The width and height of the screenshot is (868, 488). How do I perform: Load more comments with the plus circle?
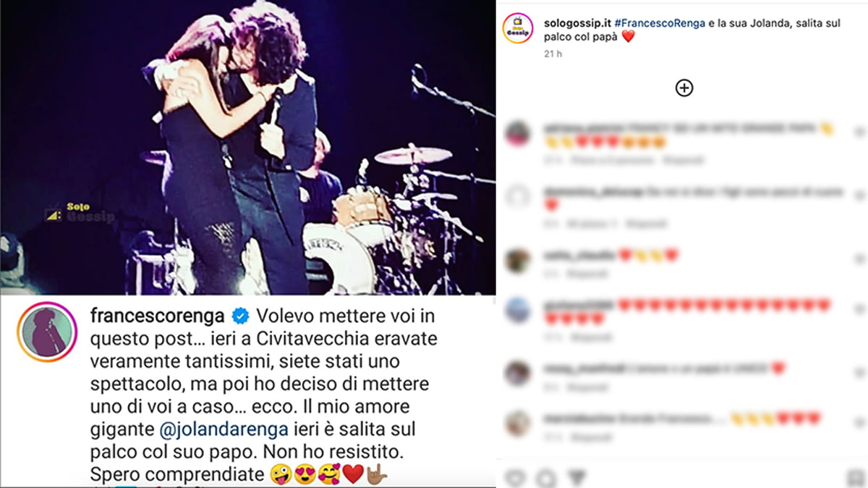click(684, 88)
